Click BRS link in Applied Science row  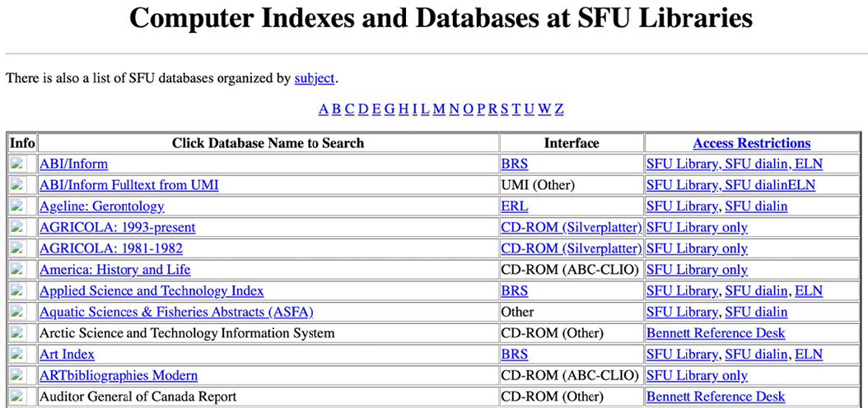pos(515,290)
